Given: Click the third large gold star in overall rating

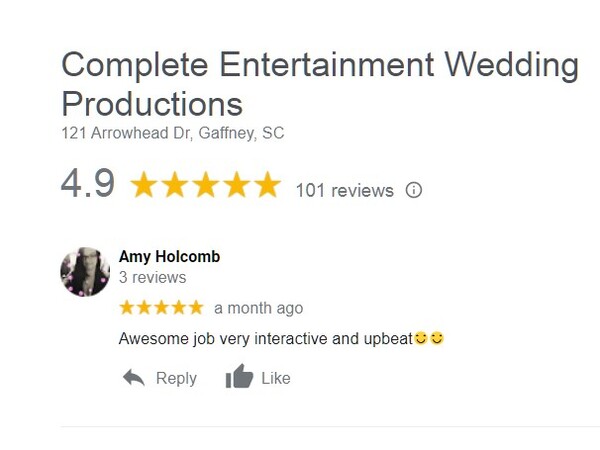Looking at the screenshot, I should 206,184.
